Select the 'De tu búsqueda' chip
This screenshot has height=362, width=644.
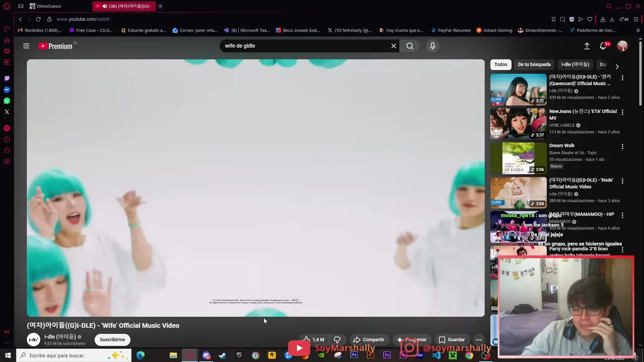(x=534, y=64)
